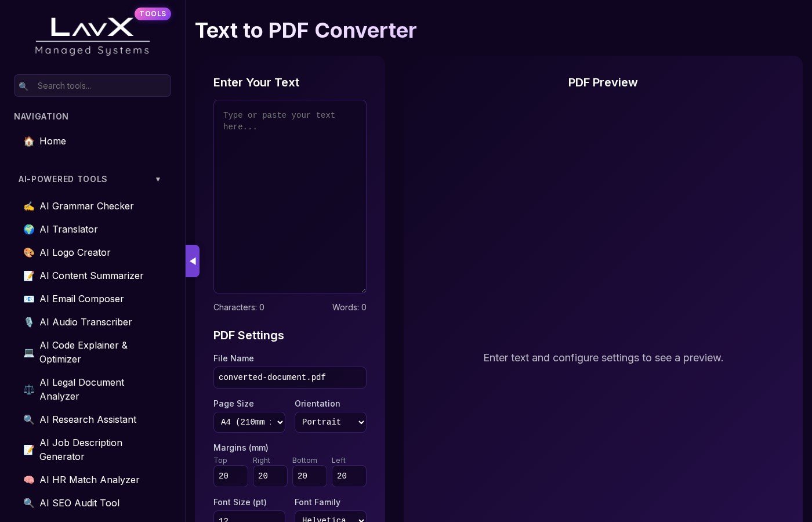This screenshot has width=812, height=522.
Task: Go to AI Research Assistant in the sidebar
Action: (x=88, y=420)
